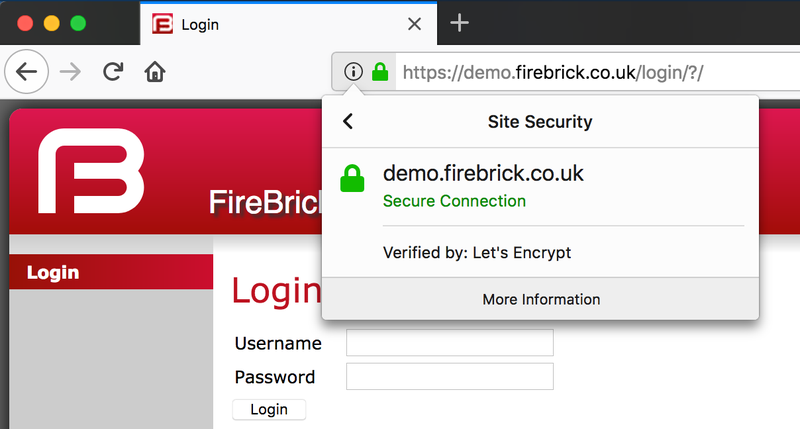
Task: Click the green padlock in address bar
Action: [380, 72]
